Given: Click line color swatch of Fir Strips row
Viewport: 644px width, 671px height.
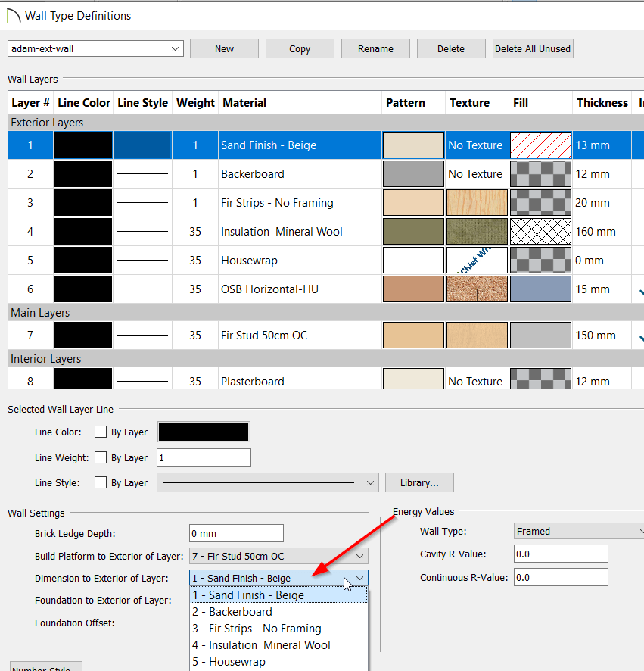Looking at the screenshot, I should tap(83, 202).
